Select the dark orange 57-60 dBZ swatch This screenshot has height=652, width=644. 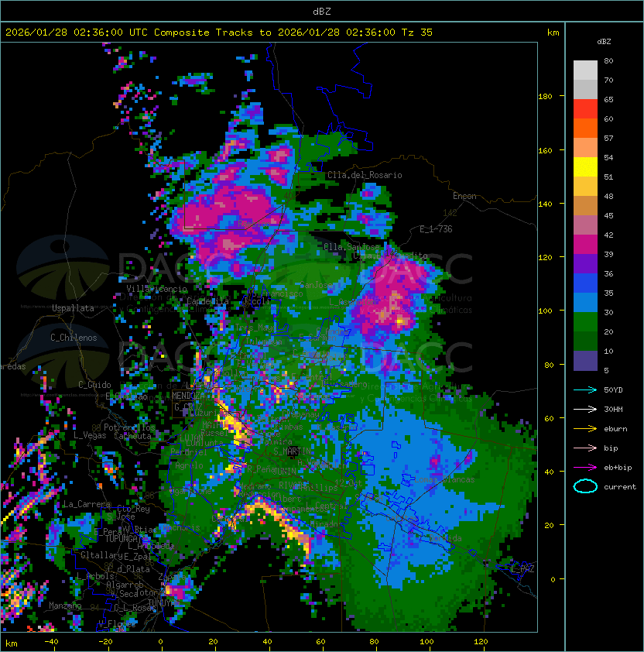[585, 128]
